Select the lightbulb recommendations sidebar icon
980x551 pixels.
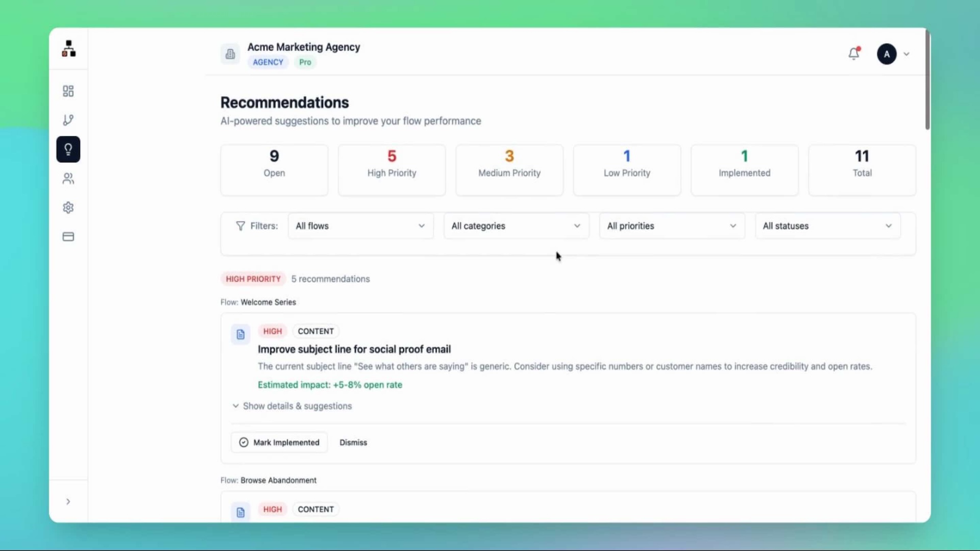point(68,149)
